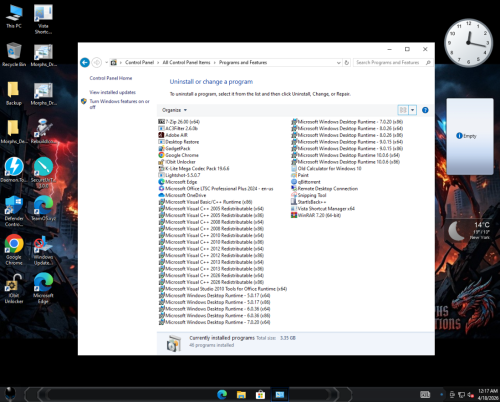Click the taskbar clock showing 12:17 AM
The image size is (500, 402).
click(488, 394)
